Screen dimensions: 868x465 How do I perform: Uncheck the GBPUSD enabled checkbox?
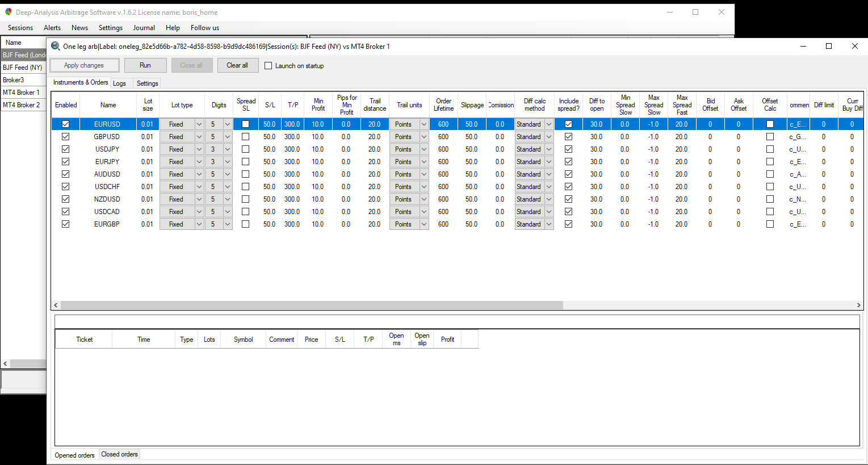click(65, 136)
